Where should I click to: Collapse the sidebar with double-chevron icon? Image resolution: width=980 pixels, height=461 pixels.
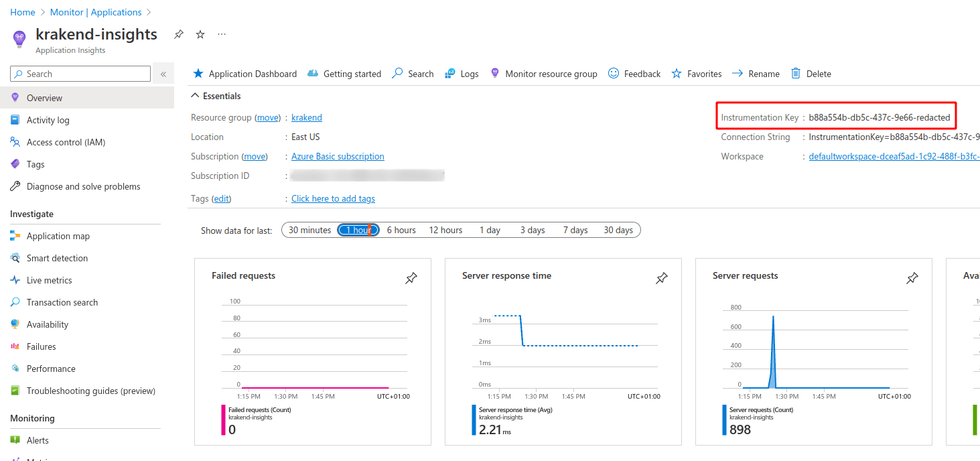(163, 74)
